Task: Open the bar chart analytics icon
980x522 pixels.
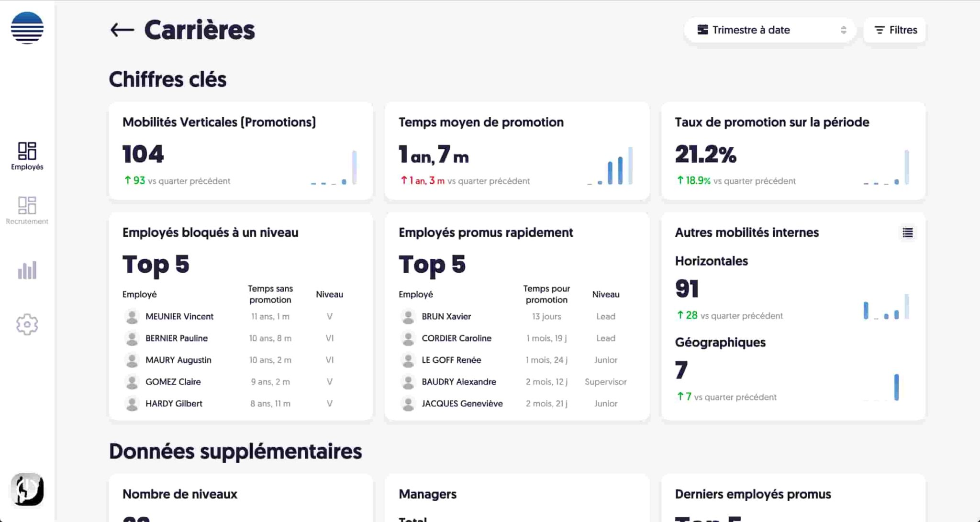Action: tap(27, 270)
